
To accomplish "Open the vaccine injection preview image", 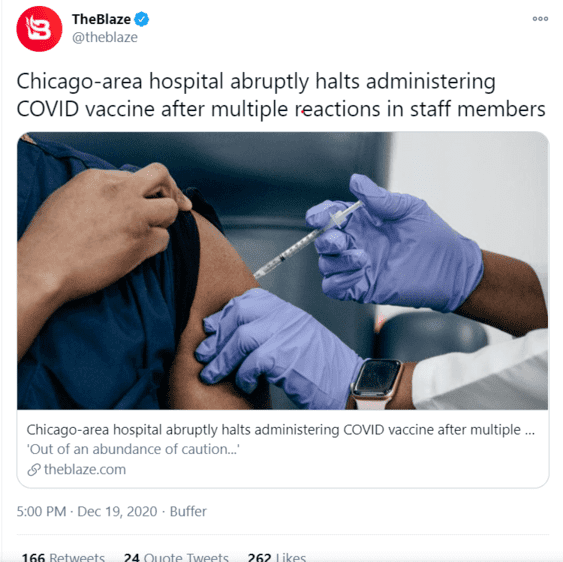I will (283, 271).
